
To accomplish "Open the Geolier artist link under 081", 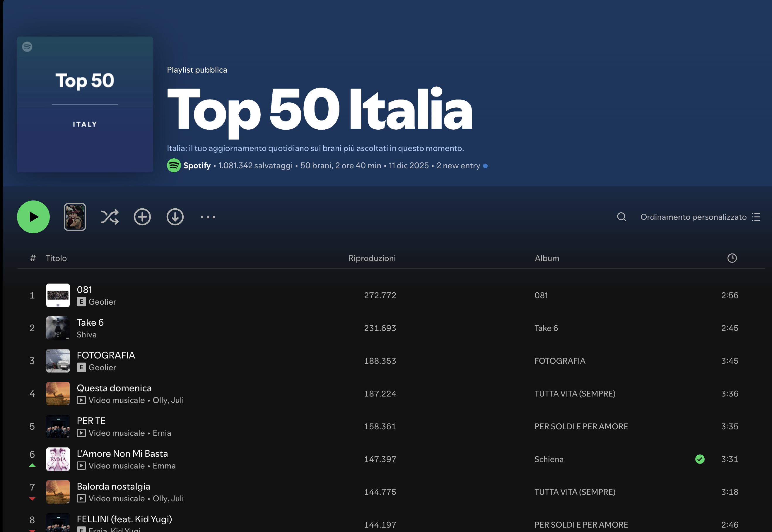I will (x=102, y=302).
